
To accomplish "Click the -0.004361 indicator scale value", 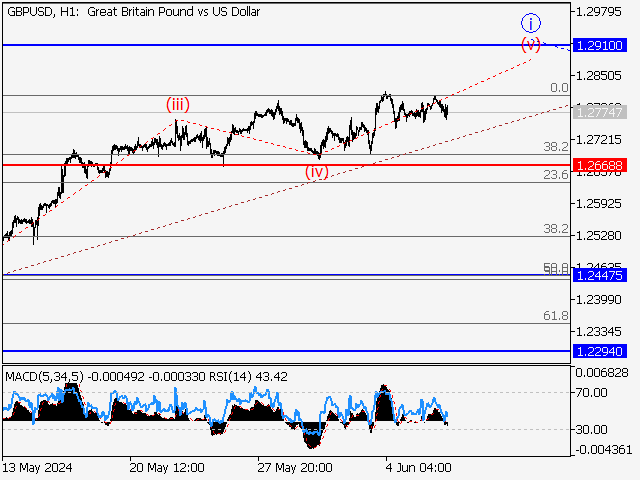I will [603, 450].
